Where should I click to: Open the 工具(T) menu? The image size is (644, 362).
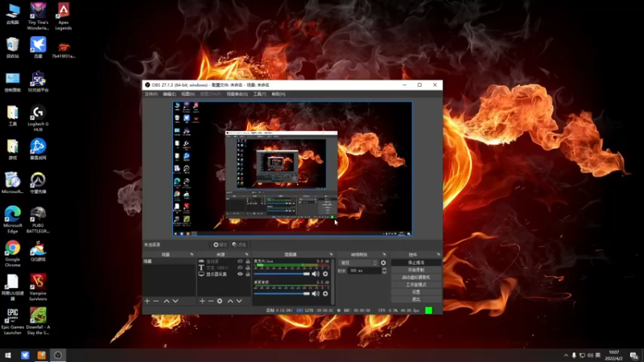(x=259, y=94)
